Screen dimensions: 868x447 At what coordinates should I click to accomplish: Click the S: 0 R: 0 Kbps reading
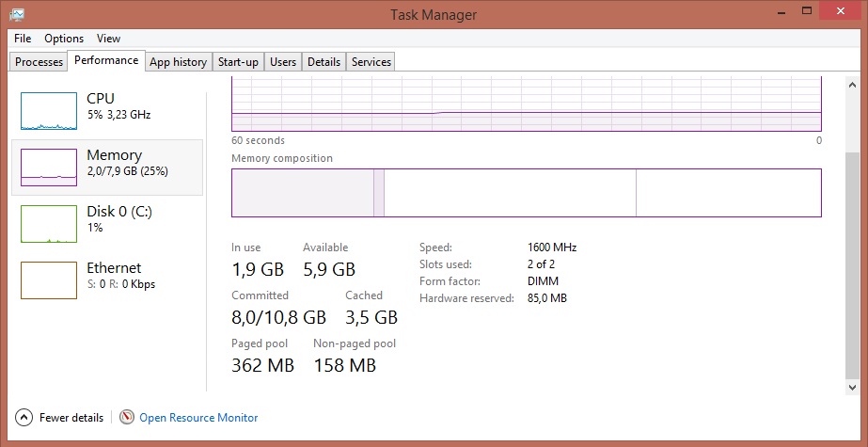click(x=120, y=285)
